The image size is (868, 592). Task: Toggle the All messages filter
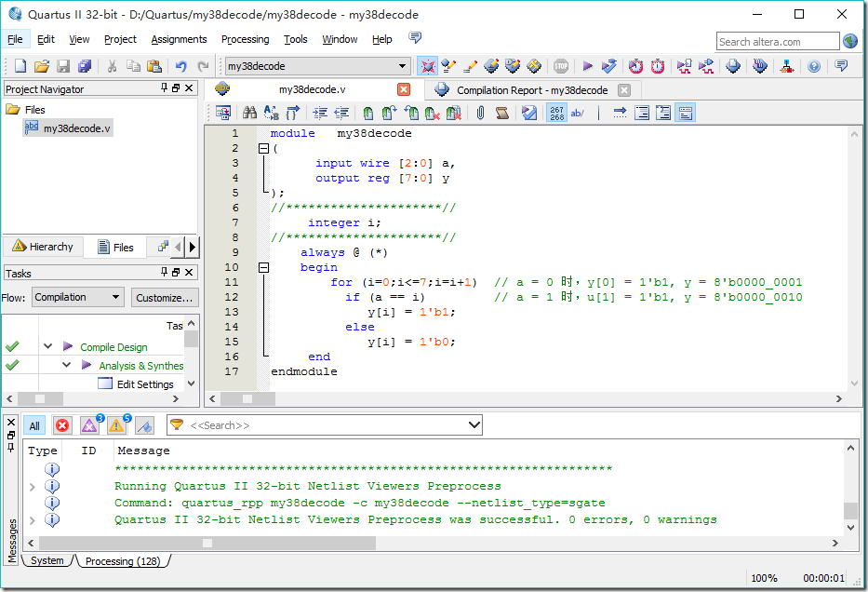pyautogui.click(x=34, y=426)
